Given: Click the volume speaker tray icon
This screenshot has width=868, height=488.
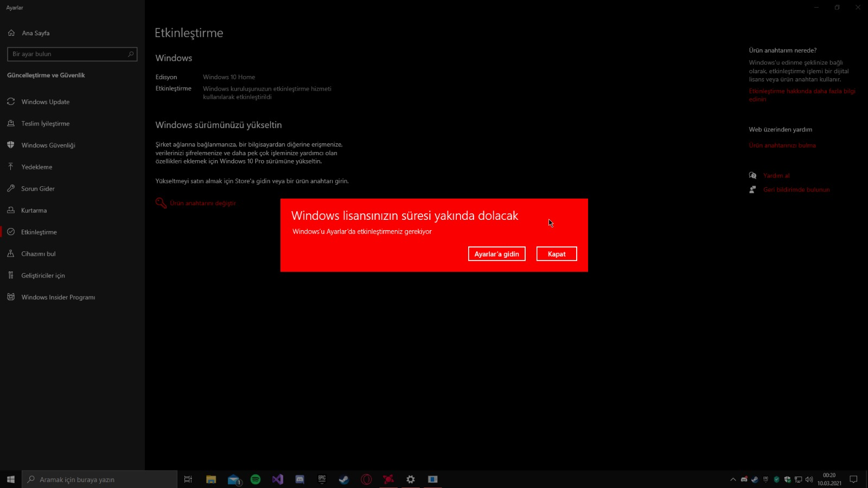Looking at the screenshot, I should (x=809, y=479).
